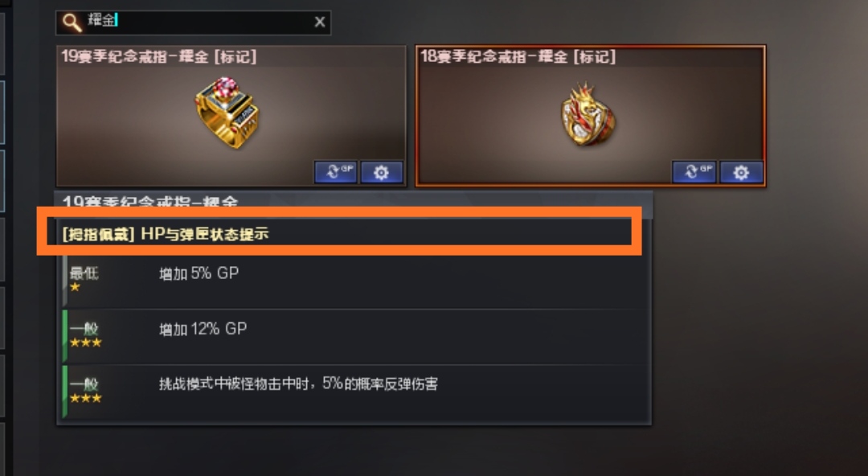Open gear settings for 19赛季 ring

pyautogui.click(x=382, y=172)
